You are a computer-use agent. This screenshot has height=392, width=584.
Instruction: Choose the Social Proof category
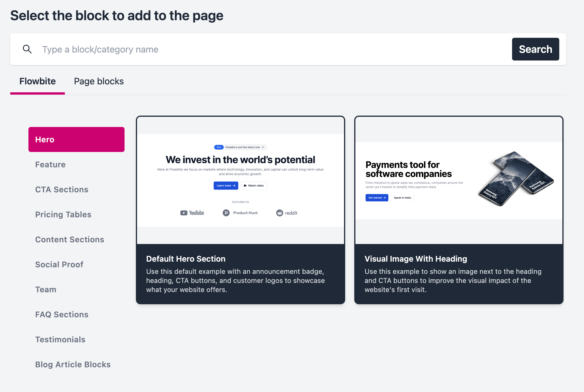click(76, 264)
